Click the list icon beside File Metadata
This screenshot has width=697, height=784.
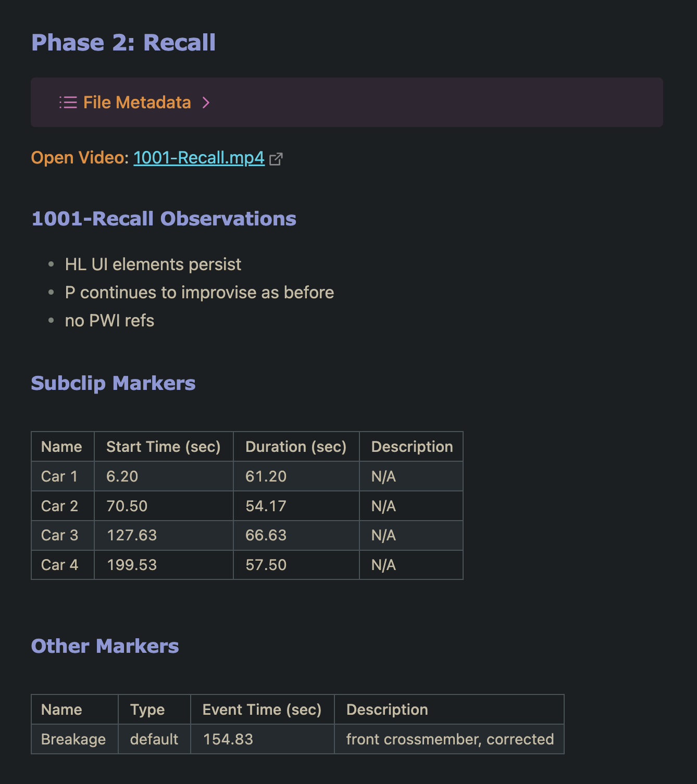[x=68, y=103]
